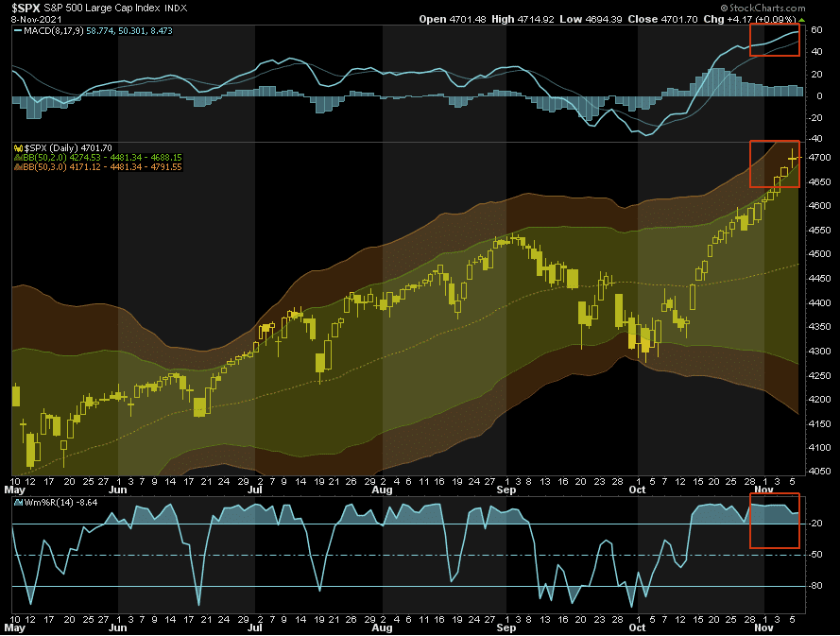Click the Jul label under the Wm%R panel
Screen dimensions: 840x636
pos(255,627)
